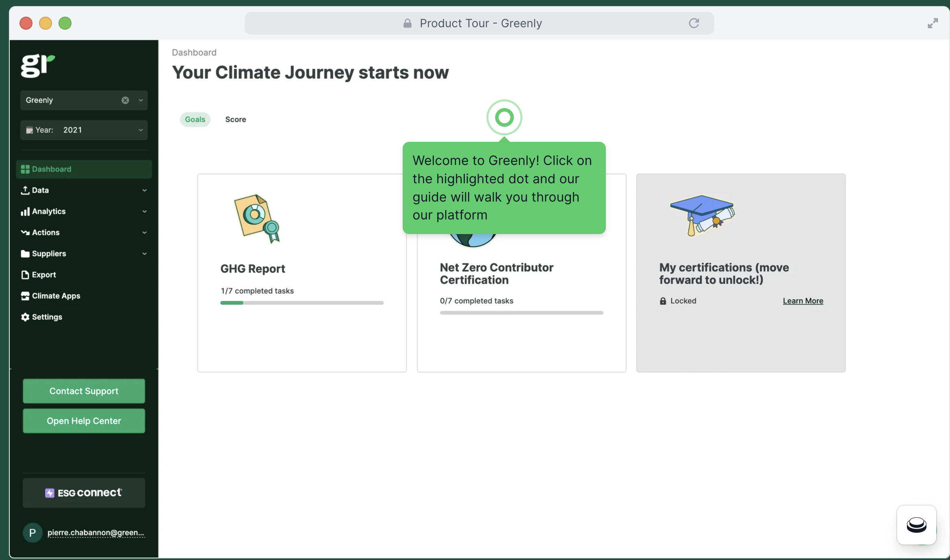Click the fullscreen expand arrows icon
The width and height of the screenshot is (950, 560).
[x=933, y=23]
